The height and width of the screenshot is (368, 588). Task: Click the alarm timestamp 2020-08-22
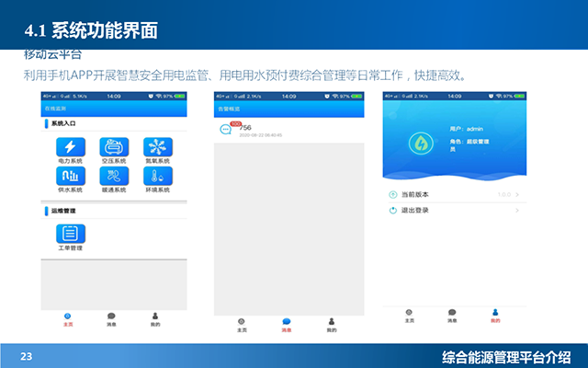tap(261, 135)
